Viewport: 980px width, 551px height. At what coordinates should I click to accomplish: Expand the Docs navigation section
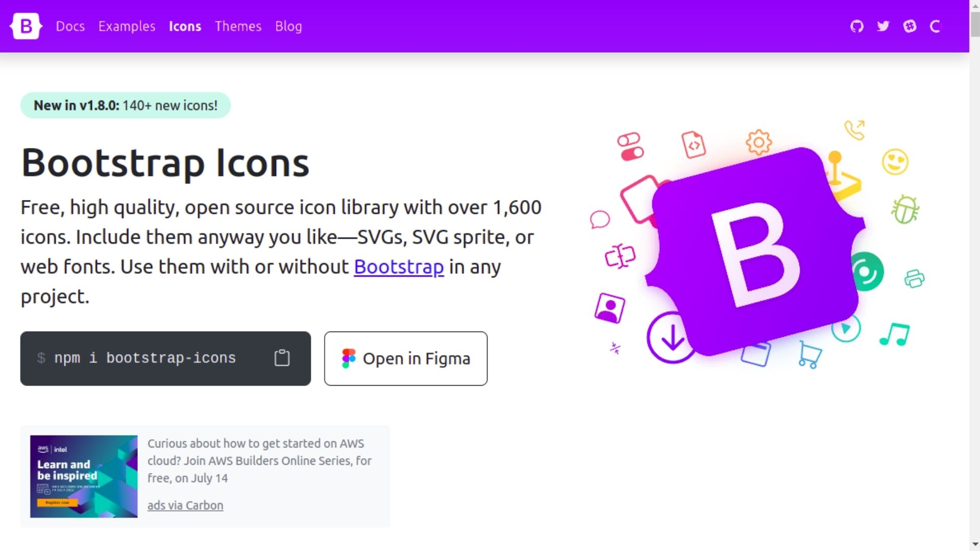(70, 26)
